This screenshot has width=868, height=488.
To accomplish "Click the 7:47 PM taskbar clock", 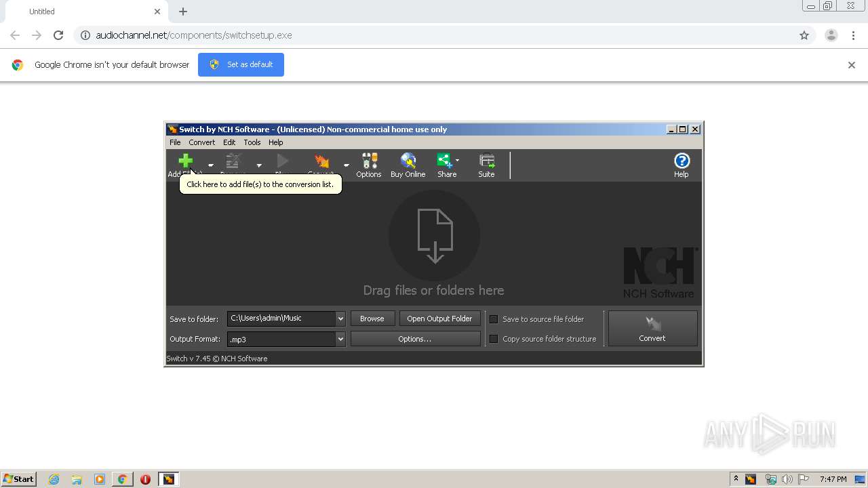I will point(833,479).
